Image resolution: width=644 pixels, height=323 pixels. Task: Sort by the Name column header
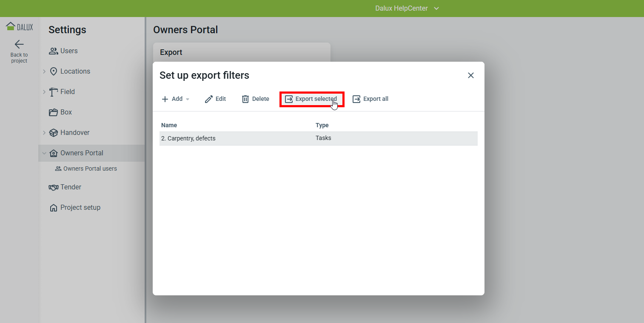click(x=169, y=125)
